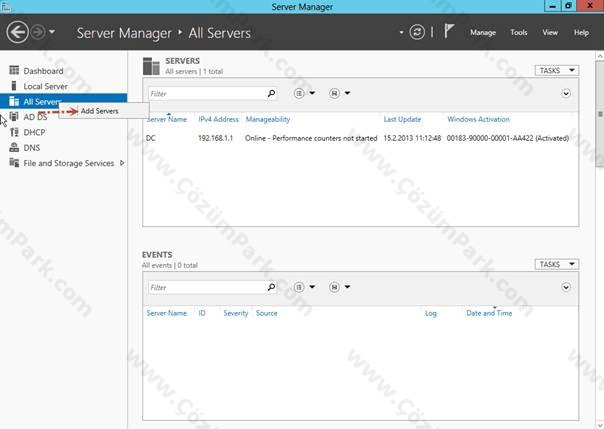Viewport: 604px width, 429px height.
Task: Sort Events by Severity column
Action: click(x=236, y=313)
